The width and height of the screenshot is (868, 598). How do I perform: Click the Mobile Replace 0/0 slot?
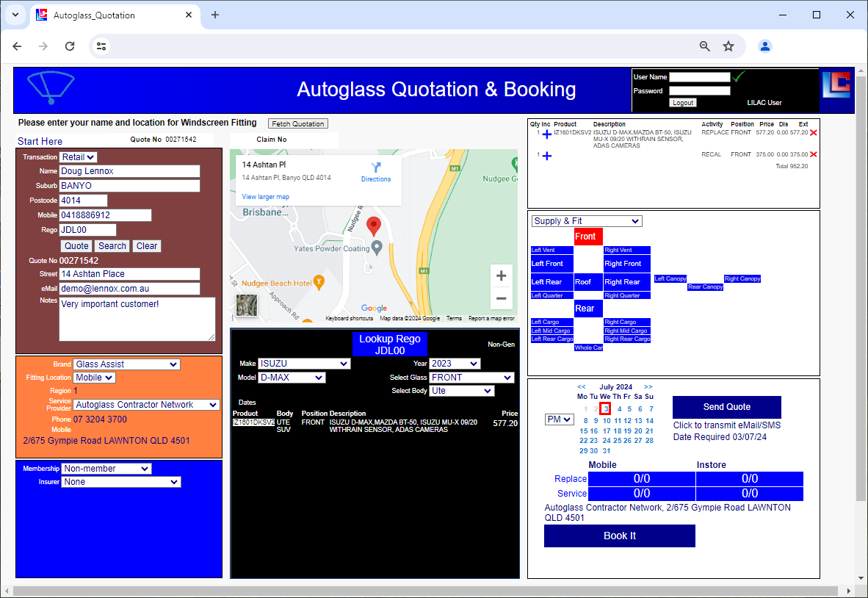pyautogui.click(x=642, y=479)
